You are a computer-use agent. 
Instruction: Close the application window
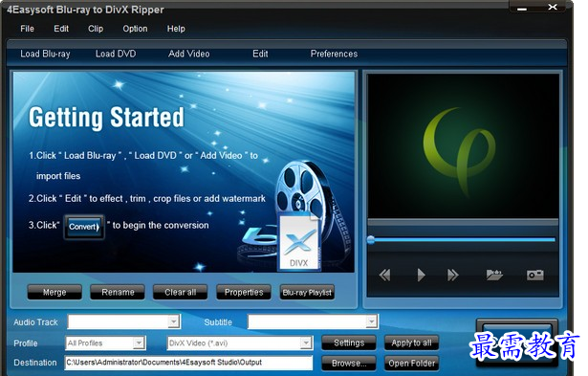pyautogui.click(x=553, y=7)
